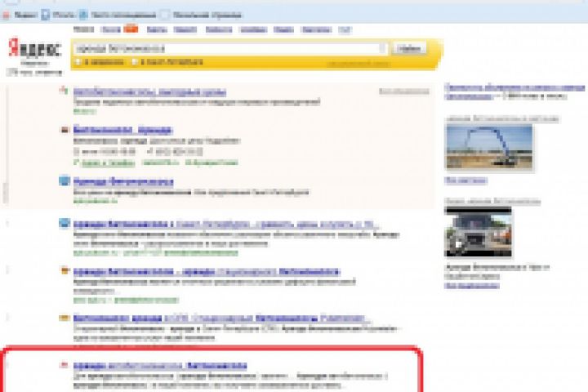Click the orange mail counter badge in navigation
588x392 pixels.
pyautogui.click(x=131, y=28)
